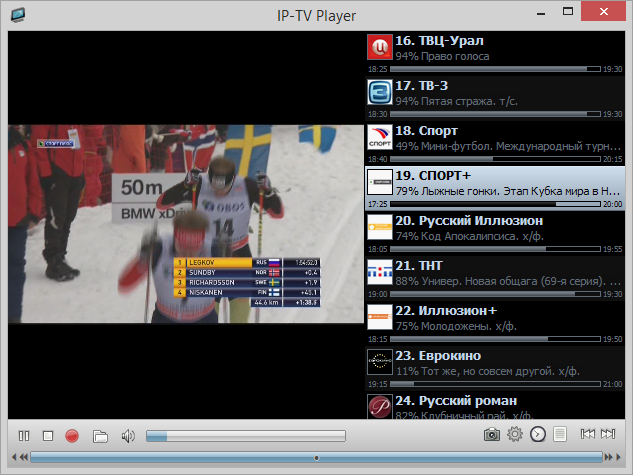This screenshot has width=633, height=475.
Task: Click the Иллюзион+ channel logo
Action: 380,317
